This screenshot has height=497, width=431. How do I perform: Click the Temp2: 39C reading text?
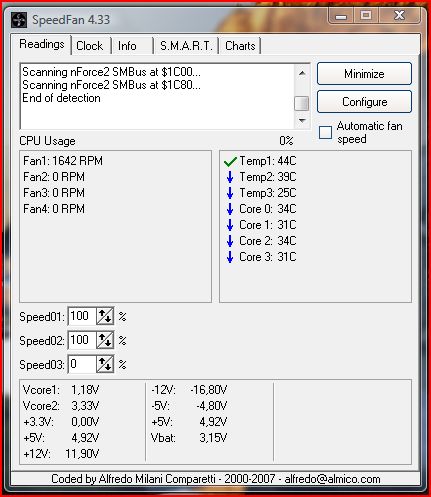click(268, 177)
